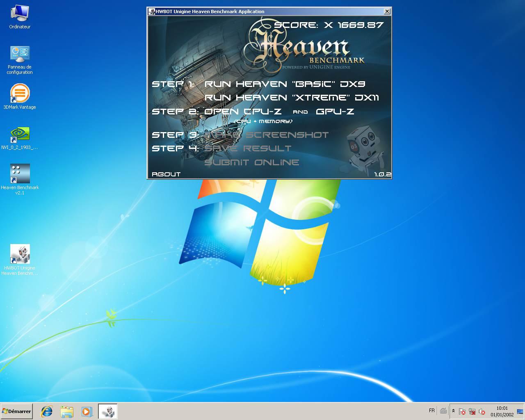Click the network disconnected tray icon

click(472, 411)
